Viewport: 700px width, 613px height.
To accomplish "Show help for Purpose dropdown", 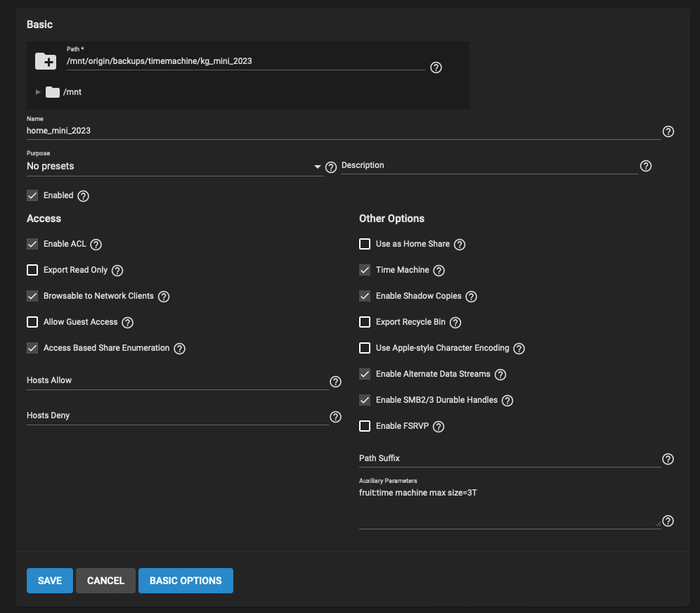I will (331, 167).
